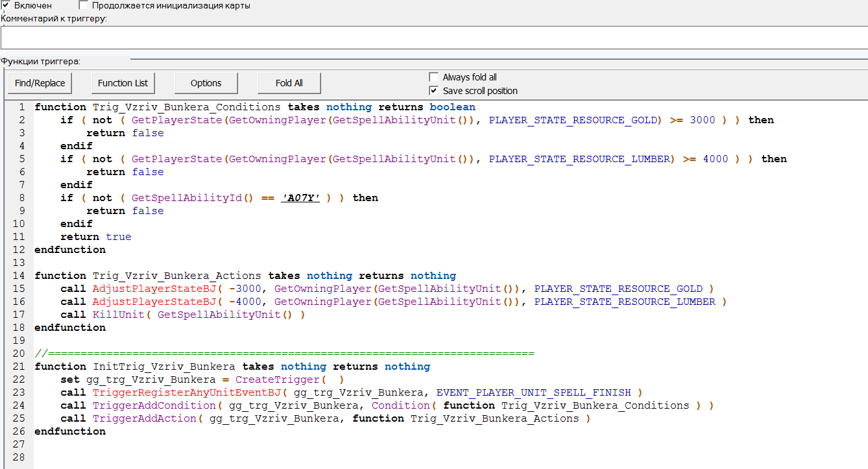
Task: Enable the Always fold all option
Action: coord(434,77)
